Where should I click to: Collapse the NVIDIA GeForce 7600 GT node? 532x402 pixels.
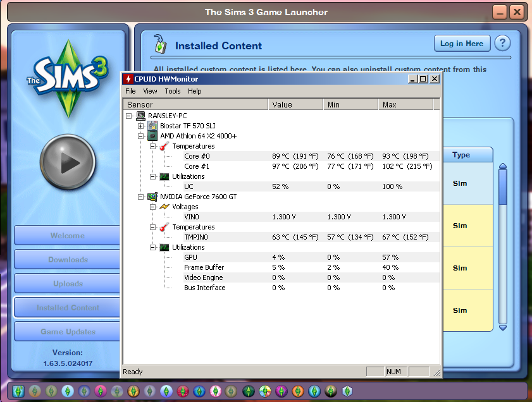pos(140,197)
